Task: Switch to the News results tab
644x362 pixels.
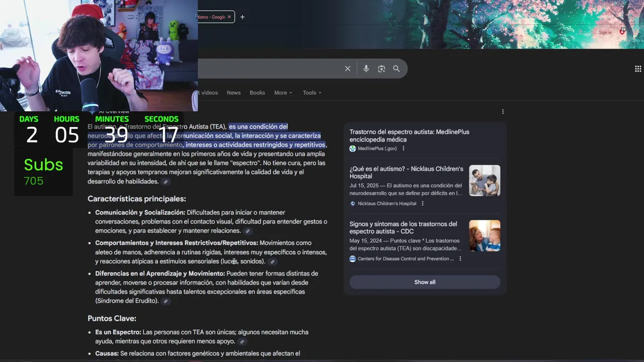Action: (x=233, y=93)
